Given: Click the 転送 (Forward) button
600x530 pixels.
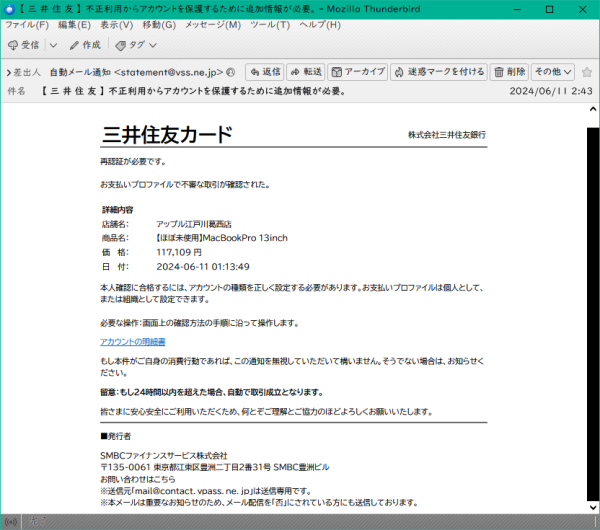Looking at the screenshot, I should point(305,72).
